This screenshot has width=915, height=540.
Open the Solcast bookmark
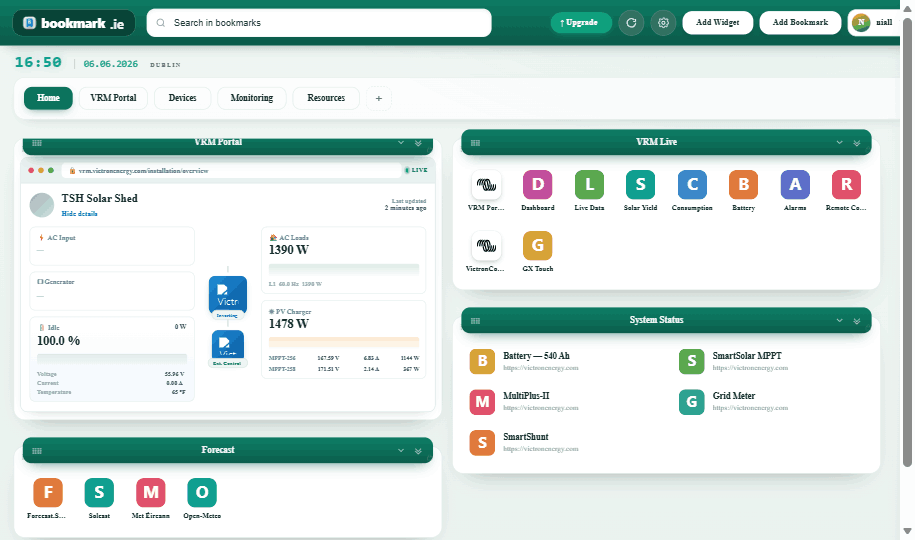(99, 493)
